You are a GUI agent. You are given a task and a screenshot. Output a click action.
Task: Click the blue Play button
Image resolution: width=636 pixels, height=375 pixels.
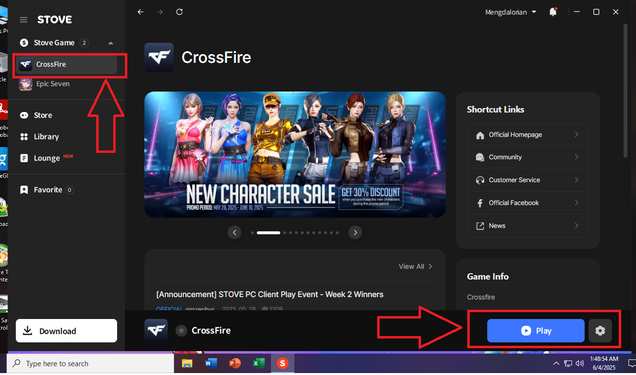535,331
